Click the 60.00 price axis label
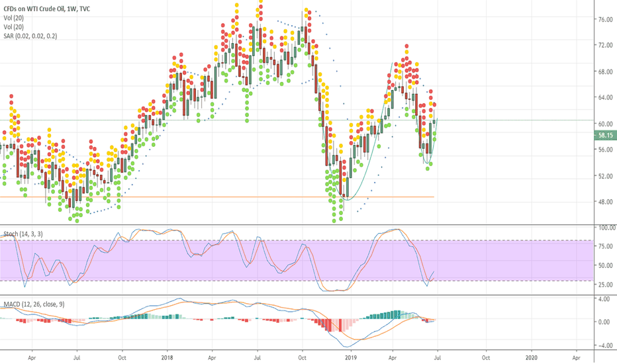The image size is (617, 364). click(x=605, y=124)
